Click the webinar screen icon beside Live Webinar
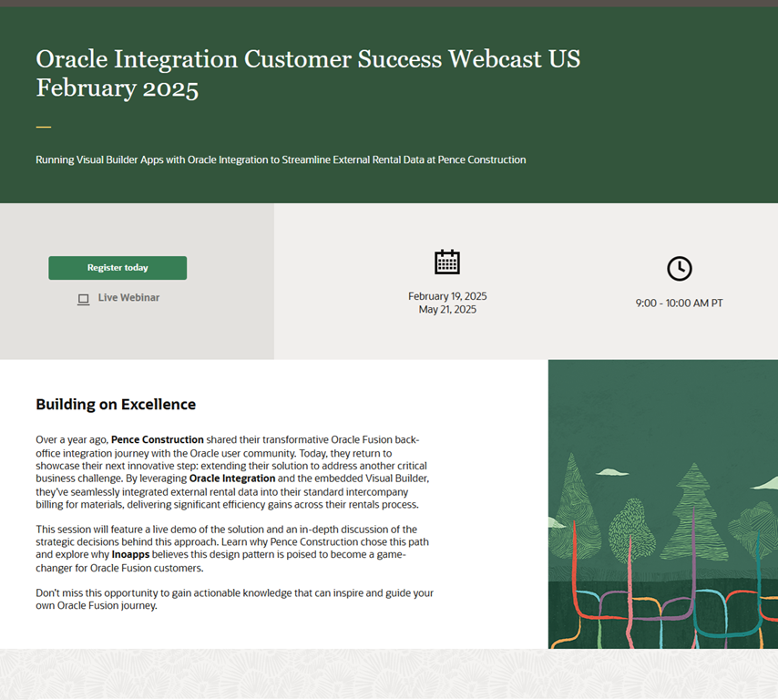 pos(83,298)
